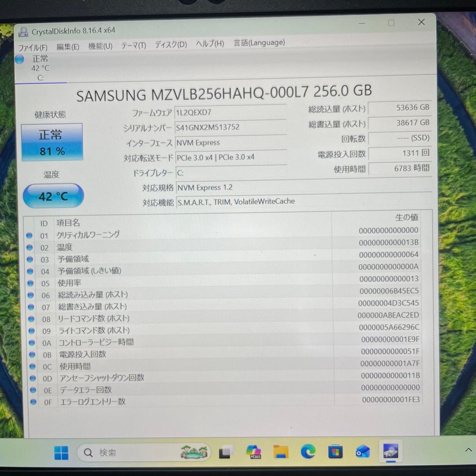Open the 機能(U) menu
Image resolution: width=476 pixels, height=476 pixels.
pos(100,46)
